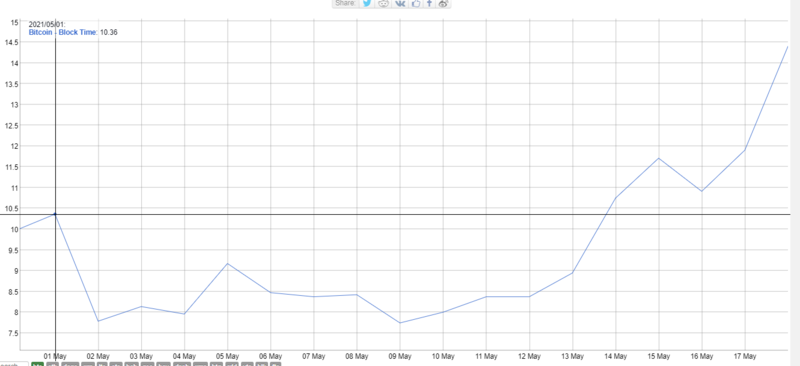Share the chart on VK

(x=401, y=4)
